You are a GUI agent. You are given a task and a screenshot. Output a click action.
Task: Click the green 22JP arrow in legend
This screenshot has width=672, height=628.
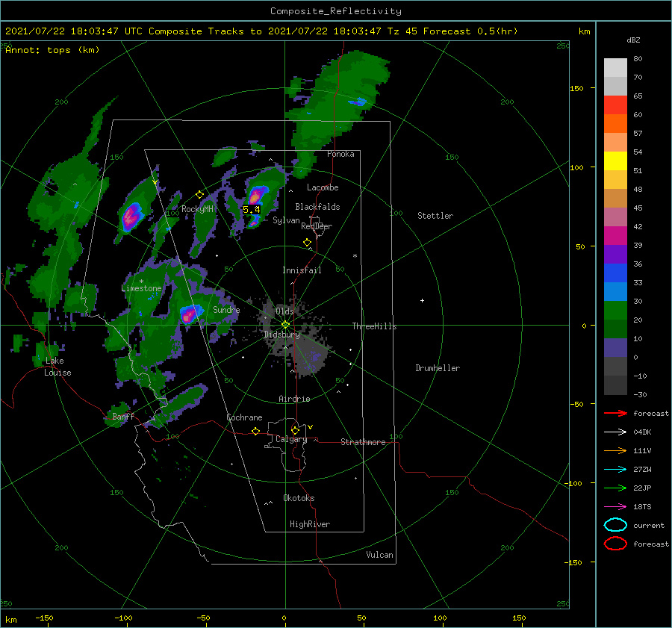point(615,488)
